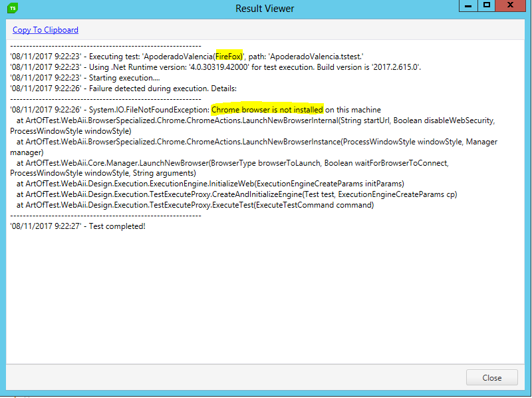532x398 pixels.
Task: Minimize the Result Viewer window
Action: pyautogui.click(x=468, y=6)
